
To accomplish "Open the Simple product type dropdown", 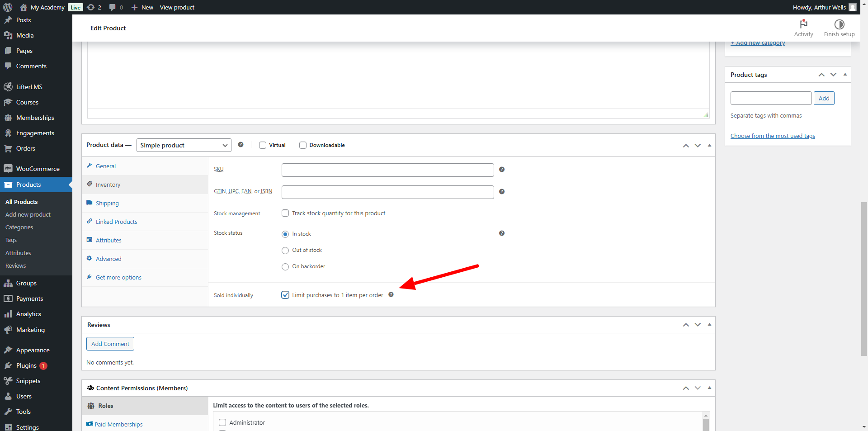I will tap(184, 145).
